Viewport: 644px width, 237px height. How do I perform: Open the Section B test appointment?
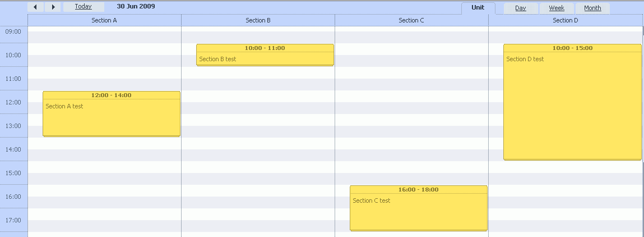coord(265,59)
